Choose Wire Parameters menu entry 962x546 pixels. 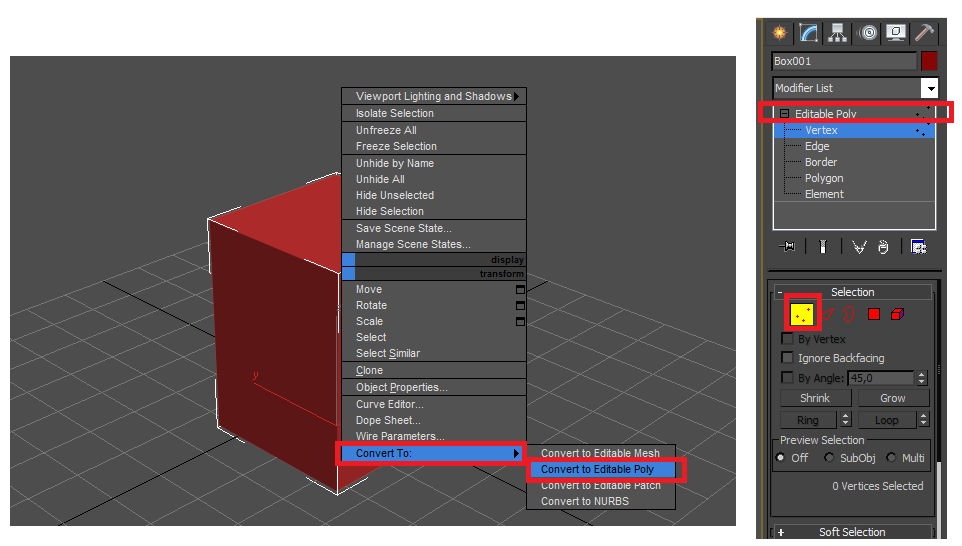(x=434, y=436)
